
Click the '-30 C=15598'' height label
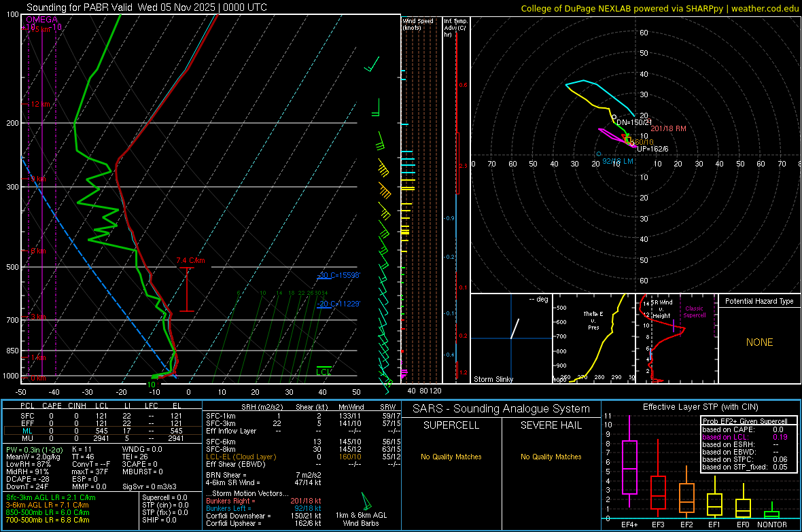tap(338, 275)
